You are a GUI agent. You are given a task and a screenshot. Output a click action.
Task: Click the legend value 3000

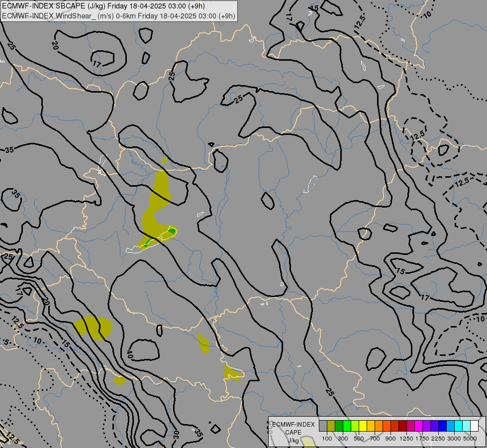454,439
